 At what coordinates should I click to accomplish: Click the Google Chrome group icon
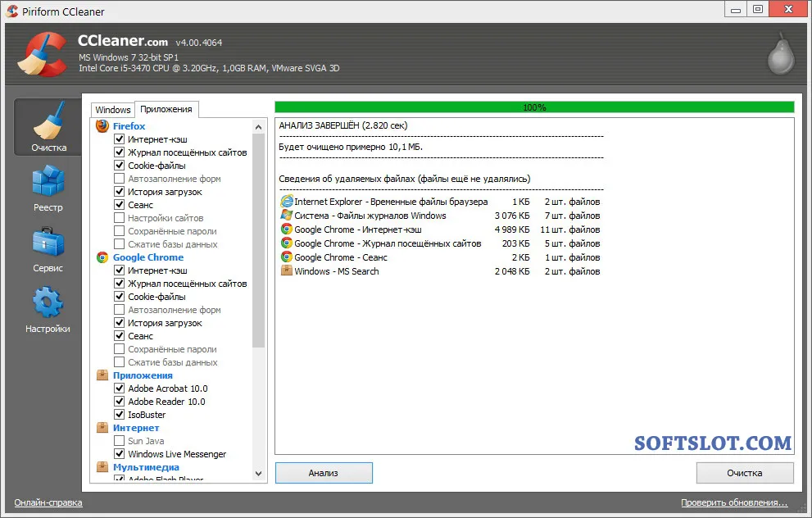(102, 257)
